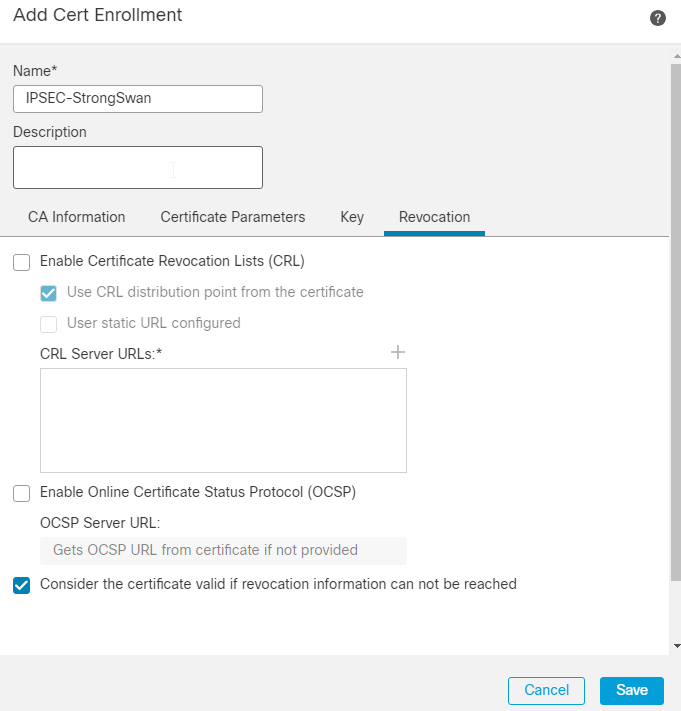Switch to the CA Information tab
The height and width of the screenshot is (711, 681).
tap(76, 217)
